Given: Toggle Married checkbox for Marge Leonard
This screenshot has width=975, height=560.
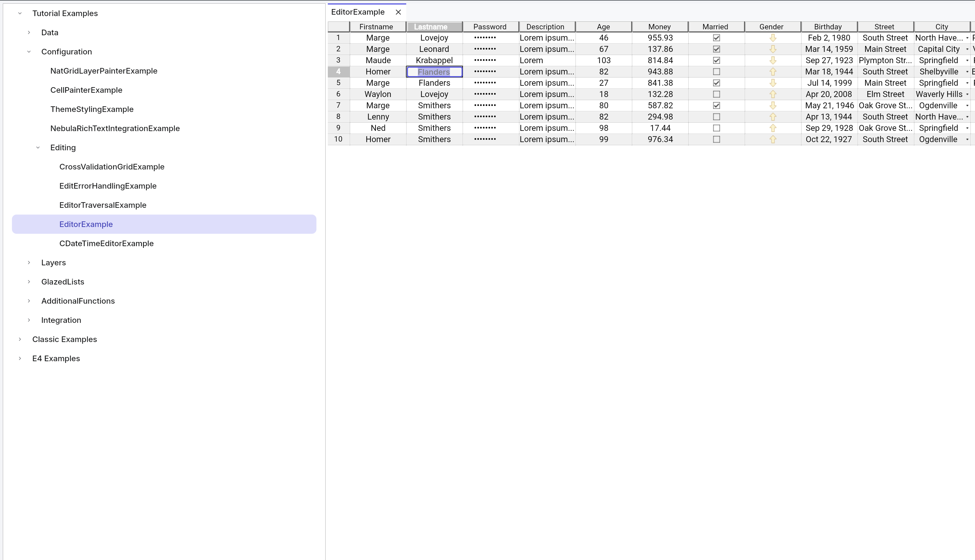Looking at the screenshot, I should (x=716, y=49).
